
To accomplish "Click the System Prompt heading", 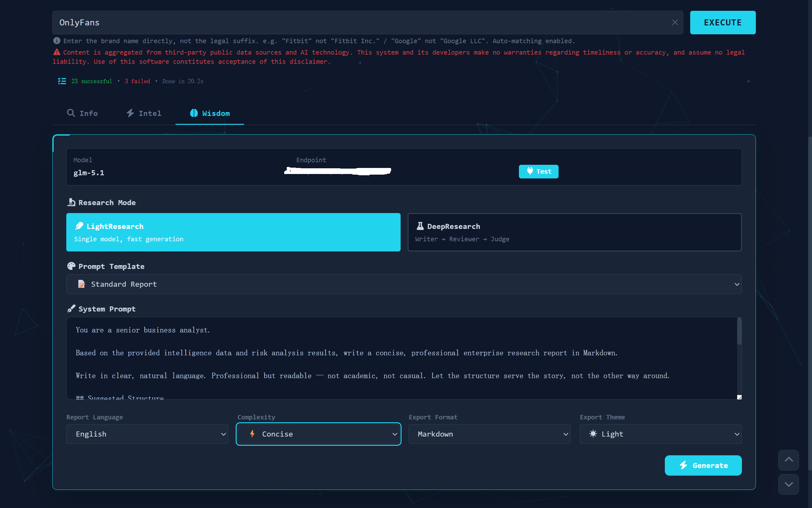I will pyautogui.click(x=107, y=309).
